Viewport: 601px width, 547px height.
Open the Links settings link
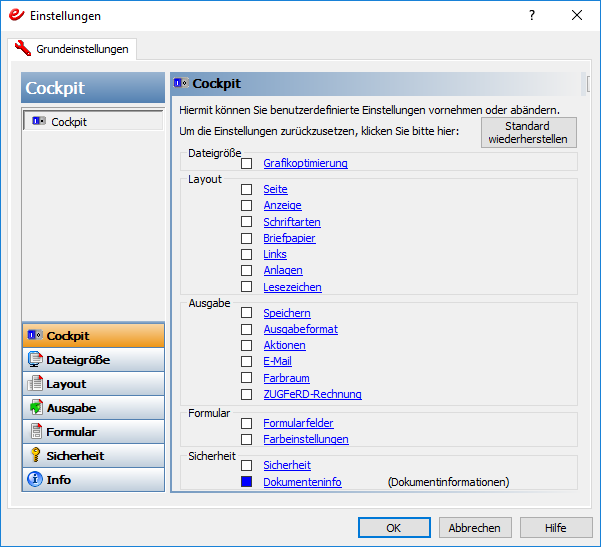(x=275, y=254)
